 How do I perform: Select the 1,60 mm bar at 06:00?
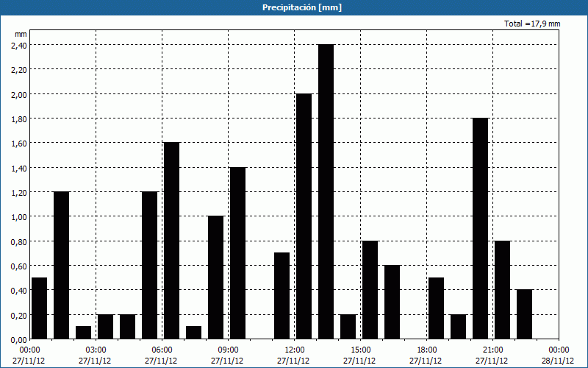172,241
